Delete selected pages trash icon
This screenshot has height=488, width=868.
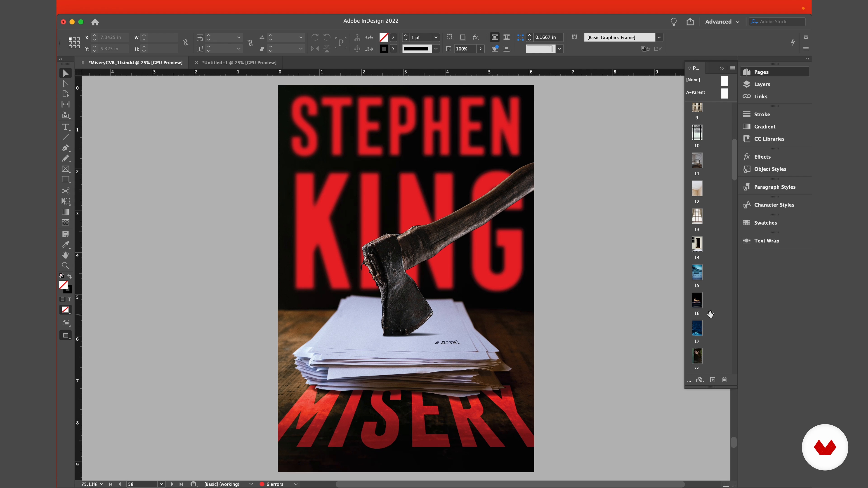tap(724, 380)
